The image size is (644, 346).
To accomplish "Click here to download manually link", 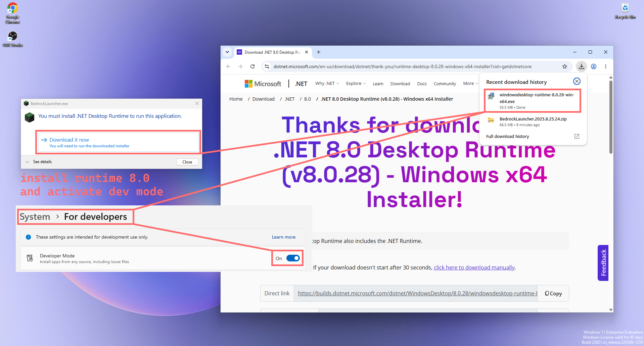I will [x=474, y=267].
